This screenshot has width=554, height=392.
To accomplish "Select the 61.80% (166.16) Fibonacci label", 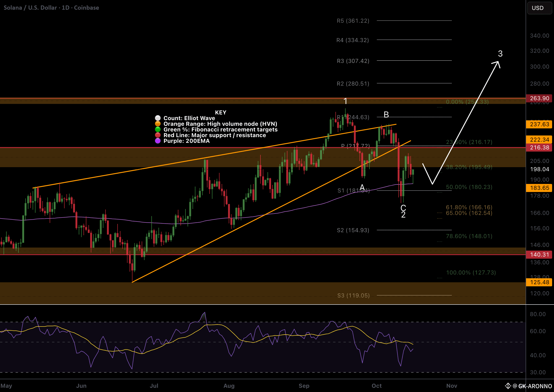I will tap(469, 207).
